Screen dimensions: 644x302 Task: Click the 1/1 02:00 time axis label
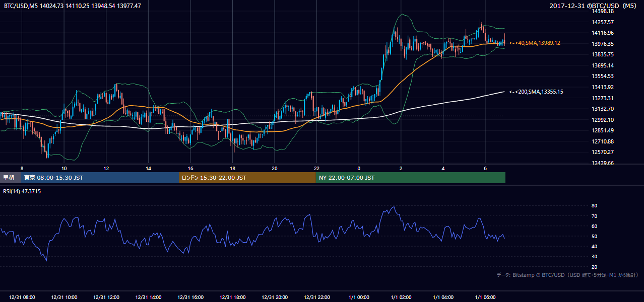[401, 297]
